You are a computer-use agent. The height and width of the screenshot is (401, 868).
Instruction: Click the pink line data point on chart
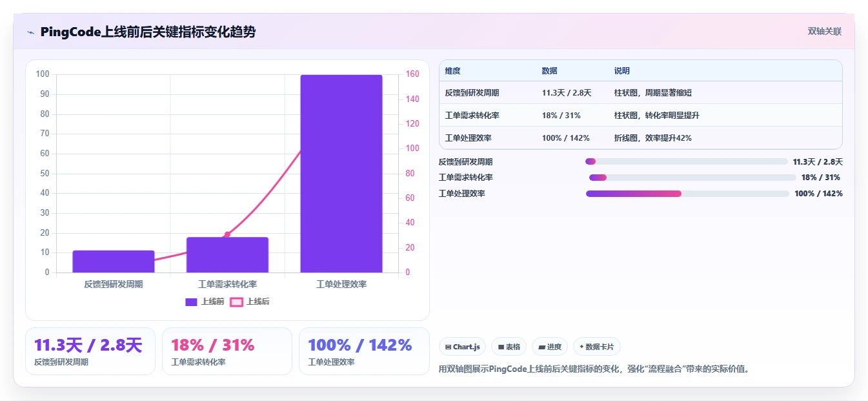[227, 234]
